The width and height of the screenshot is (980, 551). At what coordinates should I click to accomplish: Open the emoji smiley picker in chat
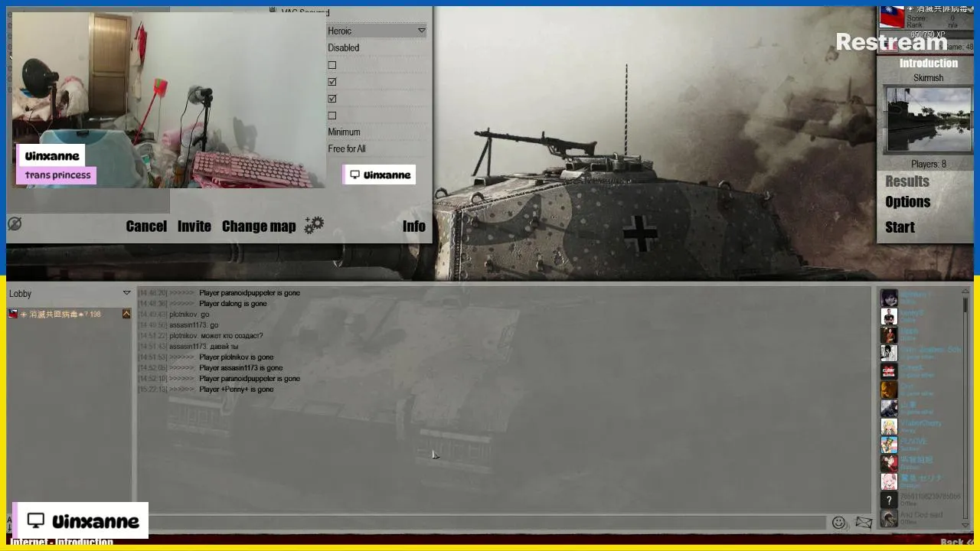click(x=838, y=523)
